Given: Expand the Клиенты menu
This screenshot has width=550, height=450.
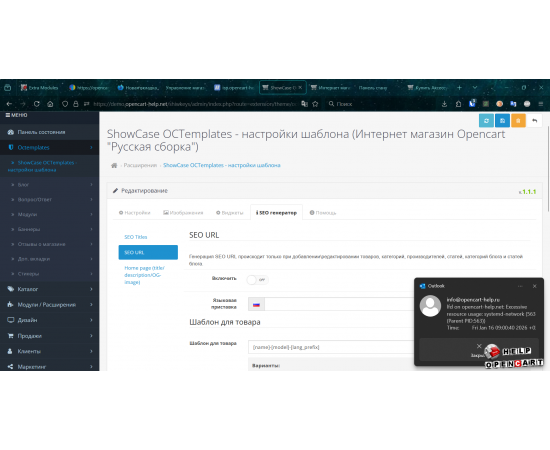Looking at the screenshot, I should coord(49,351).
